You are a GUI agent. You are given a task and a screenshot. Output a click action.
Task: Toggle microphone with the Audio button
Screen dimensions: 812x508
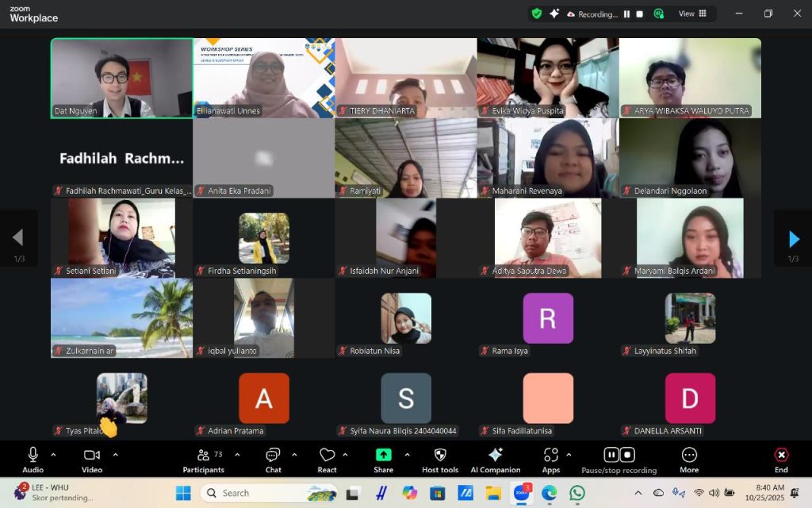(33, 456)
